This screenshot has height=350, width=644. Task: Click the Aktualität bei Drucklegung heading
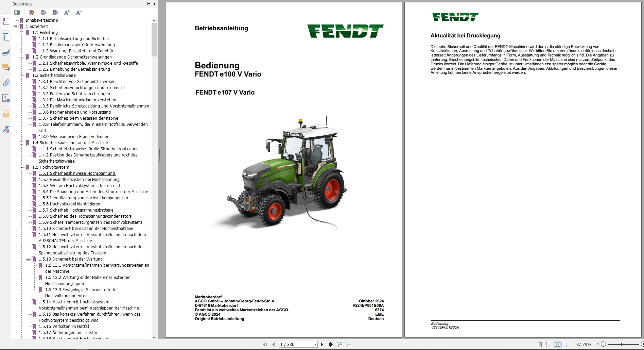pos(465,36)
